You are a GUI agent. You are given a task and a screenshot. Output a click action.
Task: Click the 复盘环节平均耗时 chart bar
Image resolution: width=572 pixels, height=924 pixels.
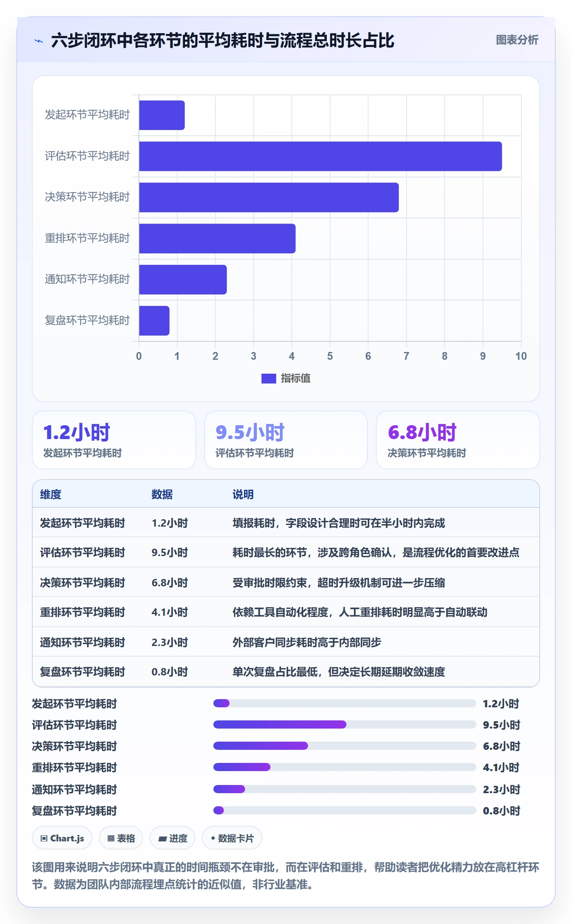pos(154,321)
